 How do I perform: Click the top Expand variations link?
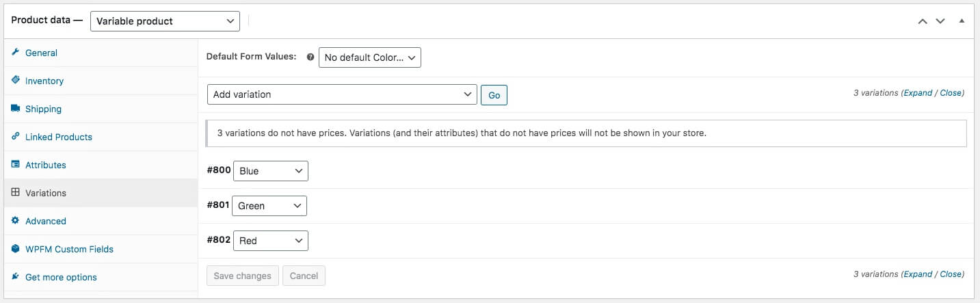[918, 93]
